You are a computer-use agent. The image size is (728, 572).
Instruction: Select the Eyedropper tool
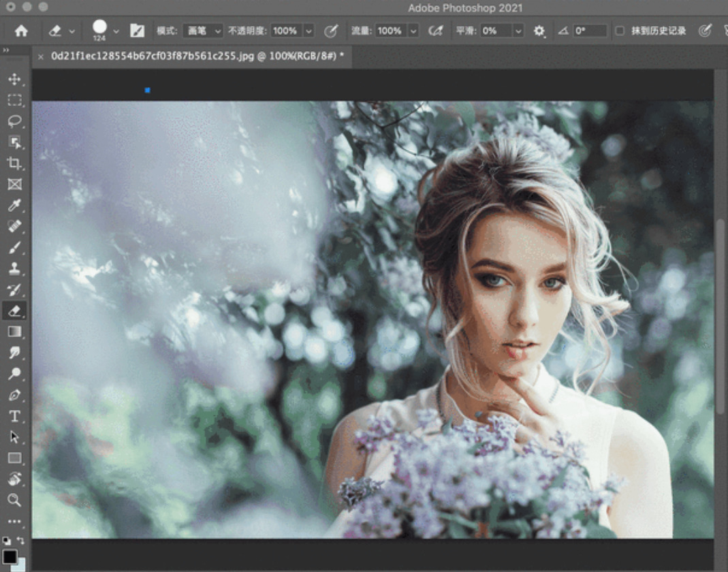[14, 205]
